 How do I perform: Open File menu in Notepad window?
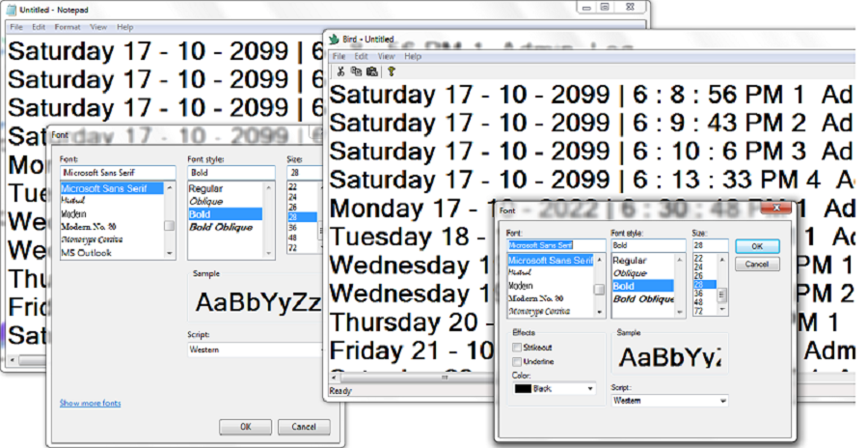coord(16,27)
